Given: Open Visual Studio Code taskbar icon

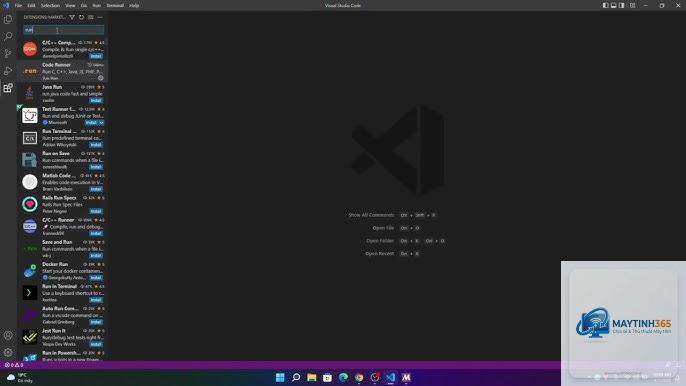Looking at the screenshot, I should tap(391, 377).
